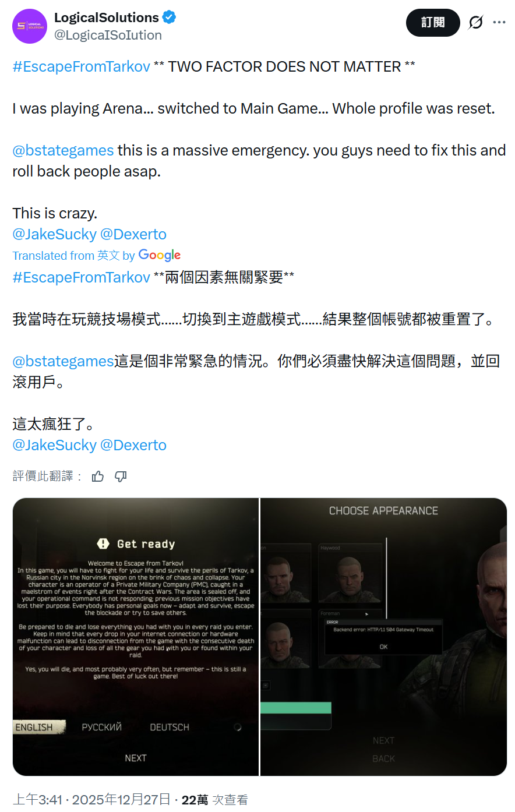515x812 pixels.
Task: Open the Grok slash-circle icon
Action: point(476,23)
